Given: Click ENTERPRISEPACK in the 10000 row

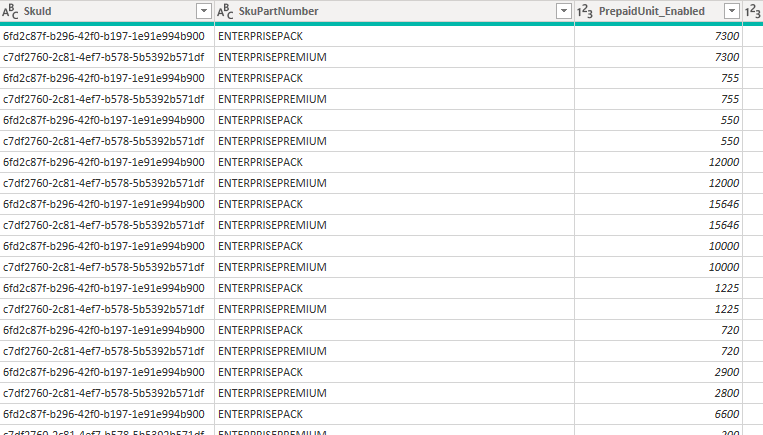Looking at the screenshot, I should 260,246.
